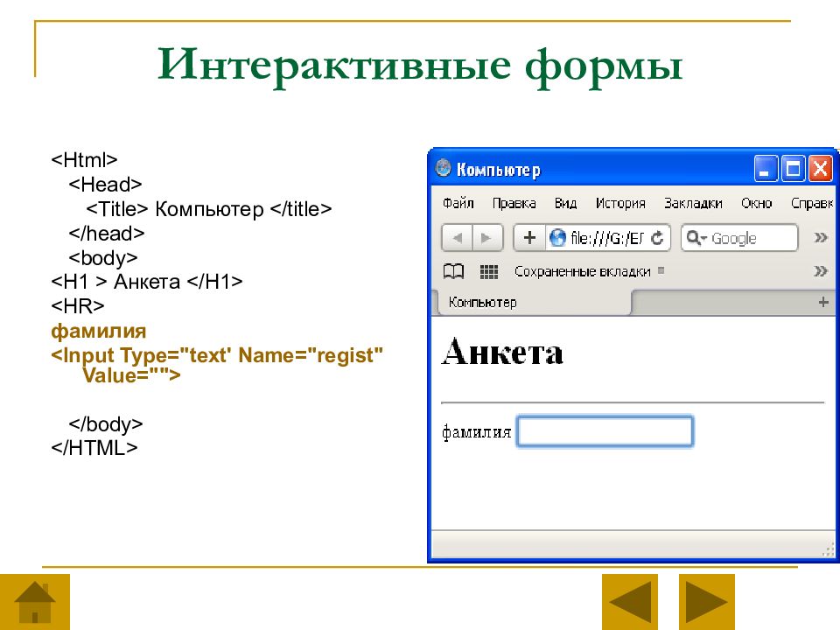This screenshot has width=840, height=630.
Task: Click the slide title Интерактивные формы
Action: pos(420,67)
